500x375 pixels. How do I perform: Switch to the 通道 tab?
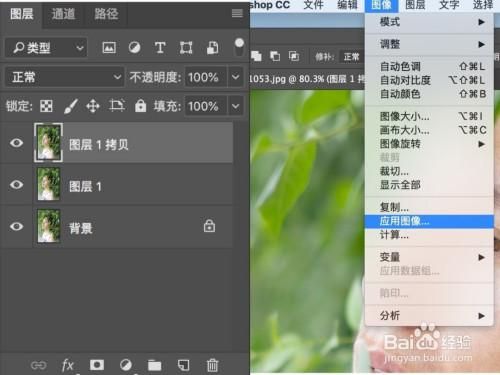[63, 14]
